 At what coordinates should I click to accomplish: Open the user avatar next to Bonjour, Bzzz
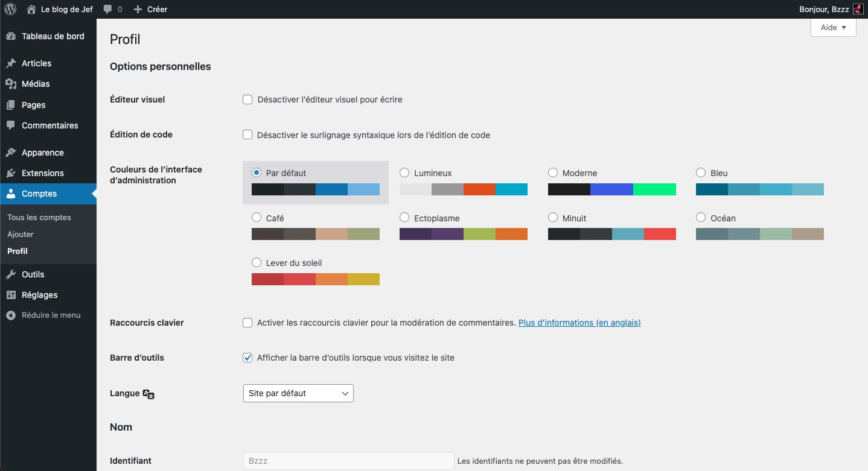coord(858,9)
